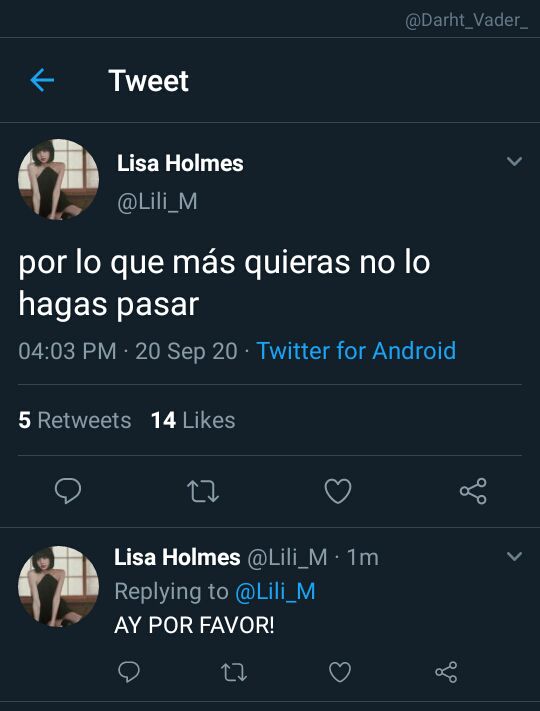Open the @Lili_M mention in 'Replying to'
Image resolution: width=540 pixels, height=711 pixels.
pyautogui.click(x=275, y=591)
